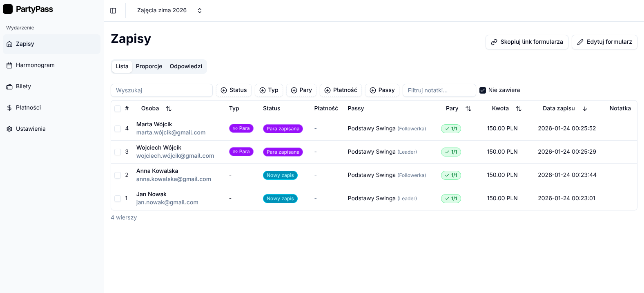The width and height of the screenshot is (644, 293).
Task: Open the Passy filter dropdown
Action: pyautogui.click(x=382, y=90)
